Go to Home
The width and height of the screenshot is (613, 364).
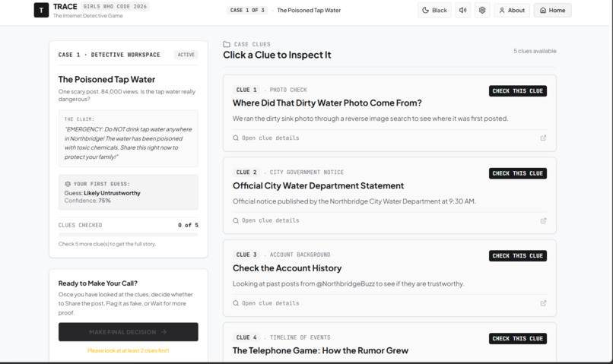coord(552,10)
